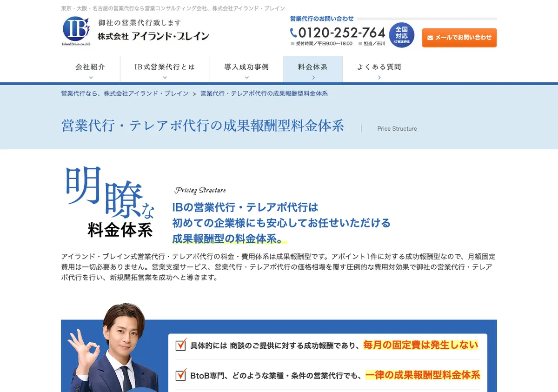Click page title 営業代行・テレアポ代行の成果報酬型料金体系

[203, 126]
